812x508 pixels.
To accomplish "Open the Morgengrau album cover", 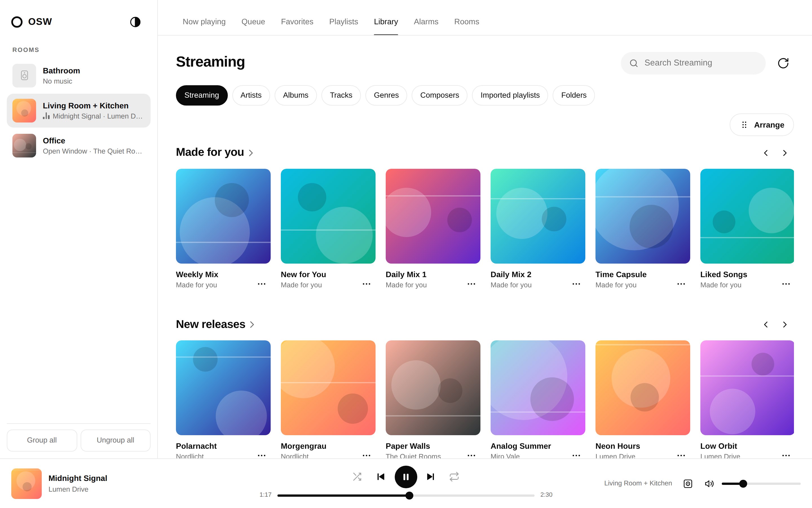I will pos(328,387).
